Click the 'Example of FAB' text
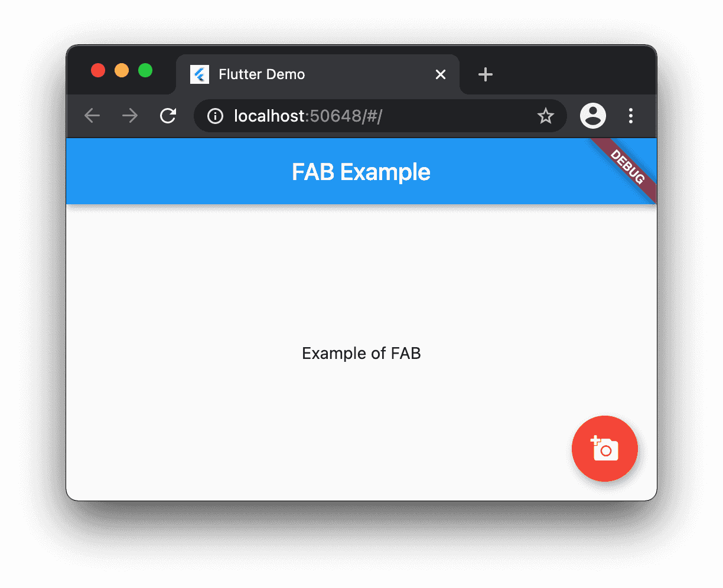This screenshot has height=588, width=723. click(361, 353)
